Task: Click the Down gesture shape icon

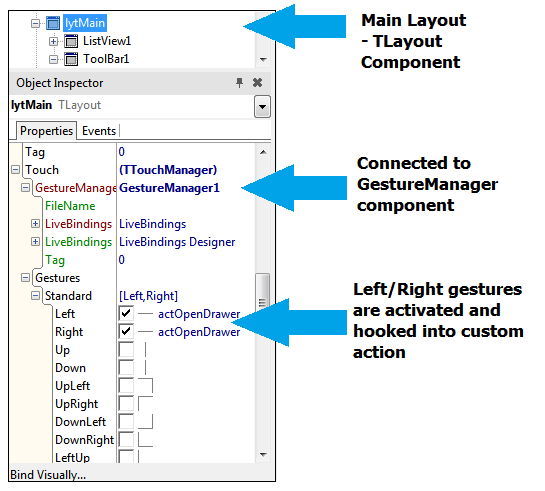Action: (145, 368)
